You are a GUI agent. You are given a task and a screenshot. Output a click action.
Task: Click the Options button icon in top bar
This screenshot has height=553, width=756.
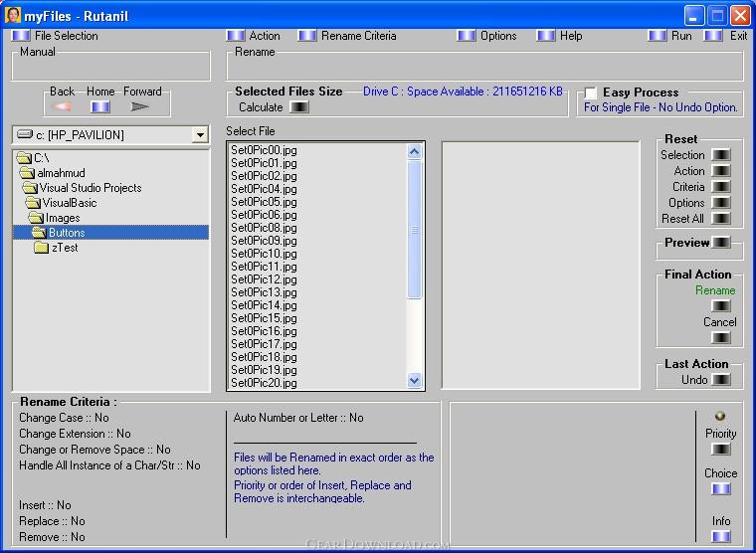(x=467, y=36)
